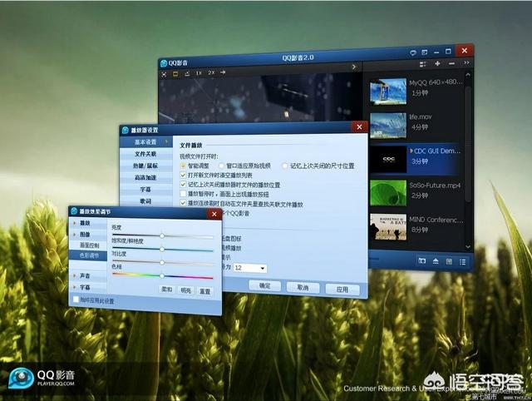The height and width of the screenshot is (401, 532).
Task: Remove an item with the playlist minus icon
Action: [x=451, y=63]
